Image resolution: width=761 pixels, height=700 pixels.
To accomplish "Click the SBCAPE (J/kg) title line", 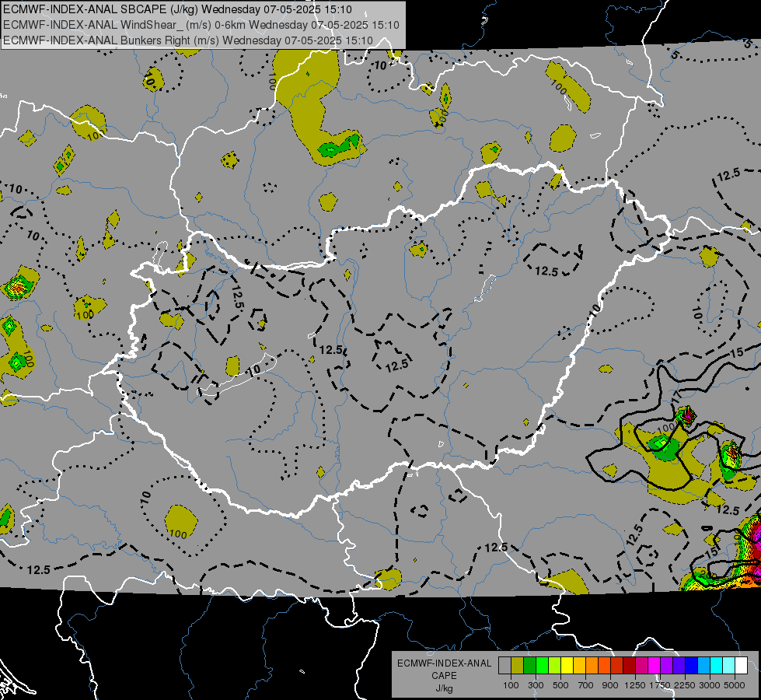I will (178, 9).
